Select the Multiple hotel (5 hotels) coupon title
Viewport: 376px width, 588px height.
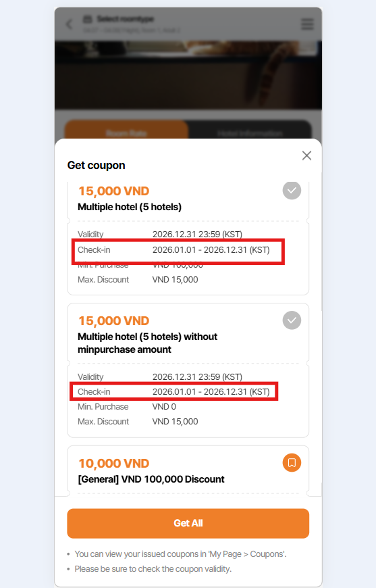click(x=130, y=207)
